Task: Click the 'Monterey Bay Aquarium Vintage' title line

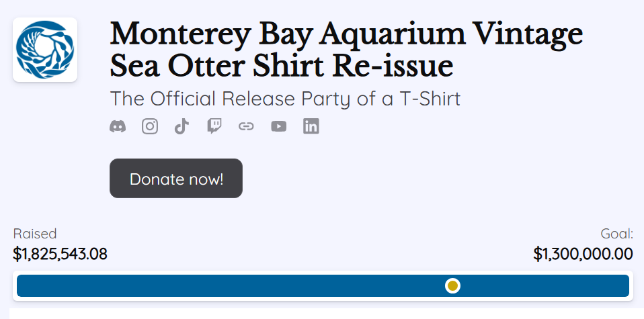Action: point(346,34)
